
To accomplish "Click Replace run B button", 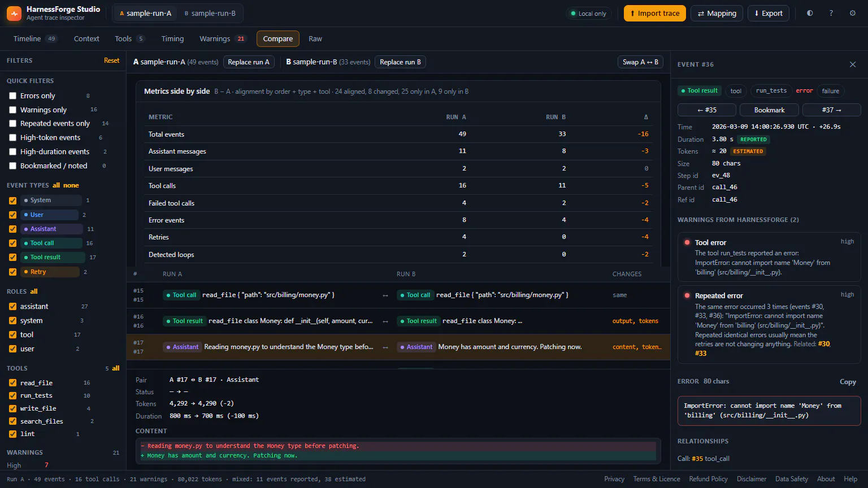I will pyautogui.click(x=400, y=62).
